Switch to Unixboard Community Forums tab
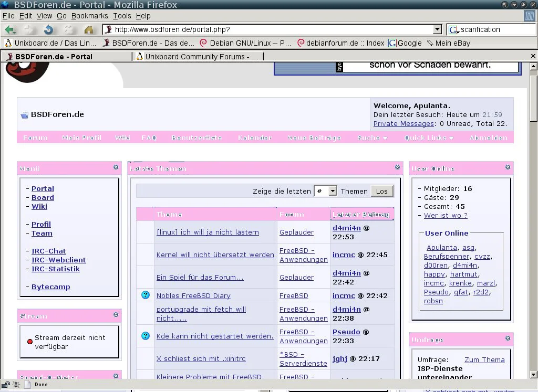Viewport: 538px width, 392px height. (198, 57)
